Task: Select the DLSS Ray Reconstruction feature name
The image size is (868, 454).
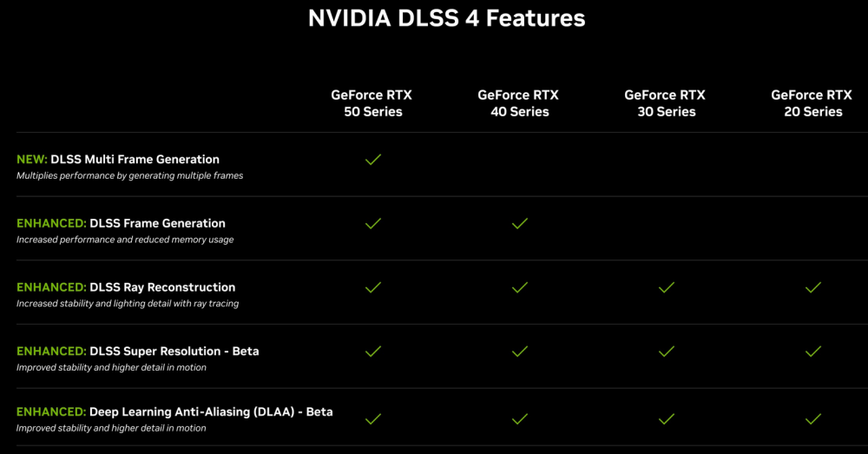Action: pos(162,287)
